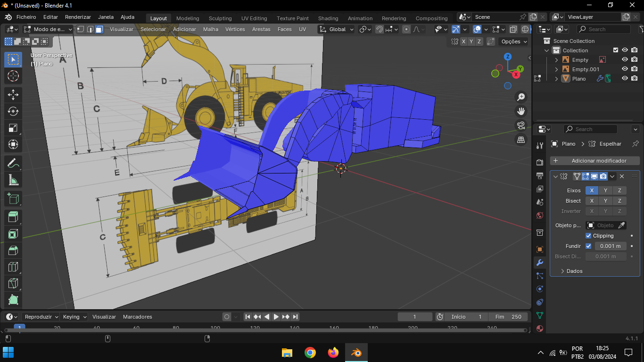Select the Select Box tool
Image resolution: width=644 pixels, height=362 pixels.
[x=13, y=59]
